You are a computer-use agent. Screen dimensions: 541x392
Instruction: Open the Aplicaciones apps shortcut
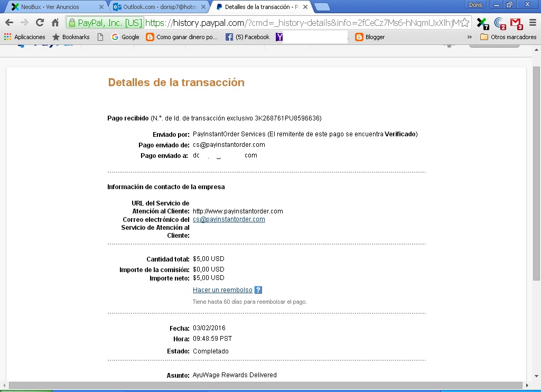pyautogui.click(x=24, y=37)
